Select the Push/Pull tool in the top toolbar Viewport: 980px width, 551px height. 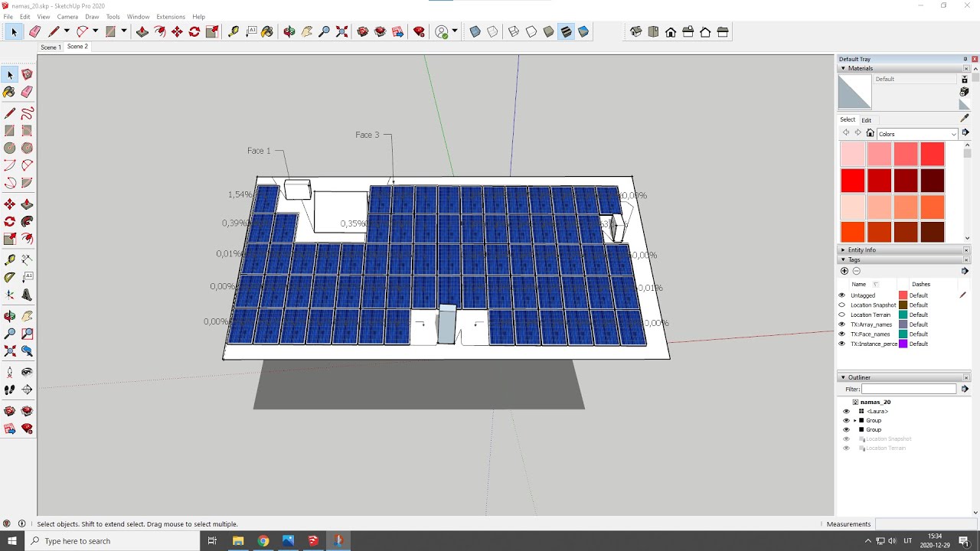142,31
